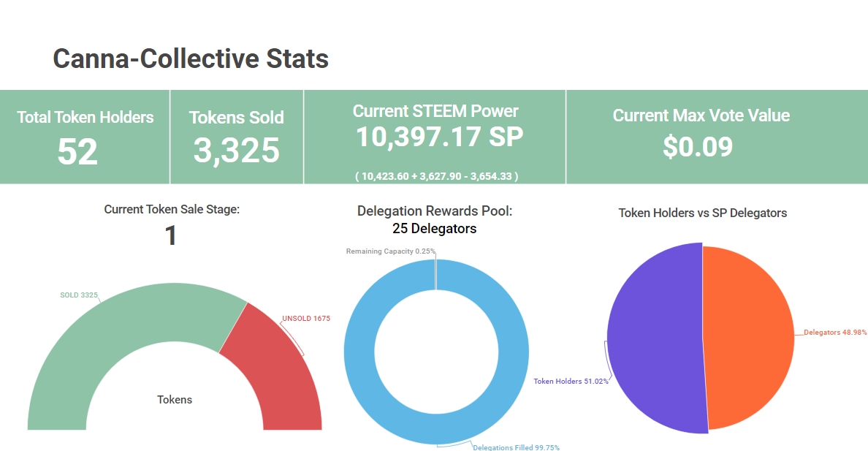Select the Total Token Holders stat card
868x451 pixels.
pyautogui.click(x=85, y=137)
